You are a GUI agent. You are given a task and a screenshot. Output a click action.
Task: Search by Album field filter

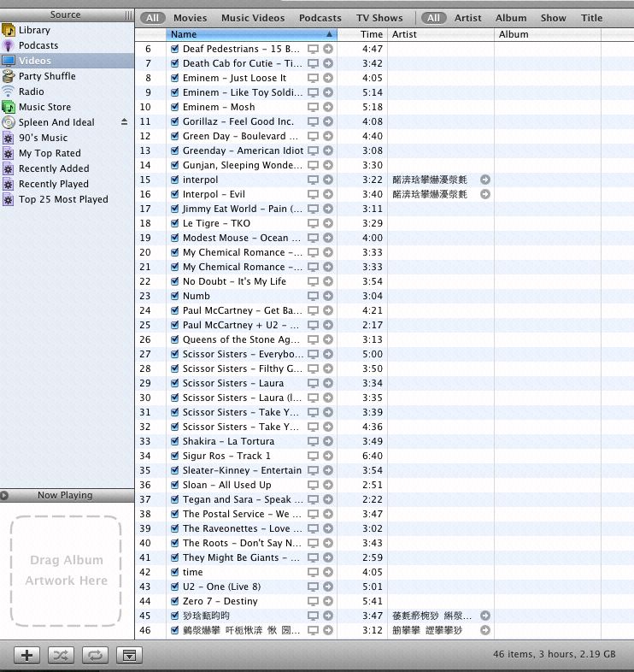pyautogui.click(x=511, y=18)
